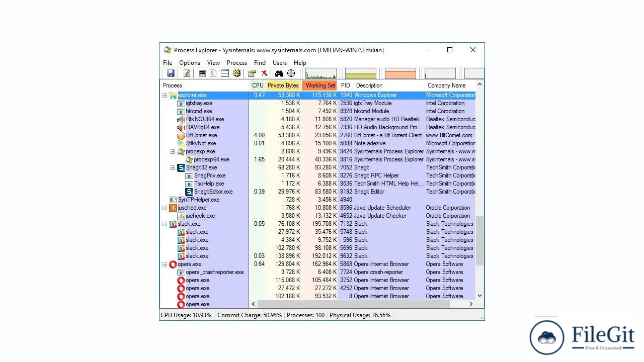Click the vertical scrollbar up arrow
Image resolution: width=644 pixels, height=362 pixels.
(x=479, y=85)
